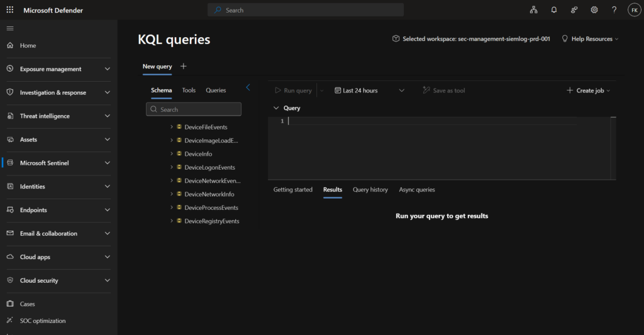Viewport: 644px width, 335px height.
Task: Click the Cases icon in sidebar
Action: coord(10,304)
